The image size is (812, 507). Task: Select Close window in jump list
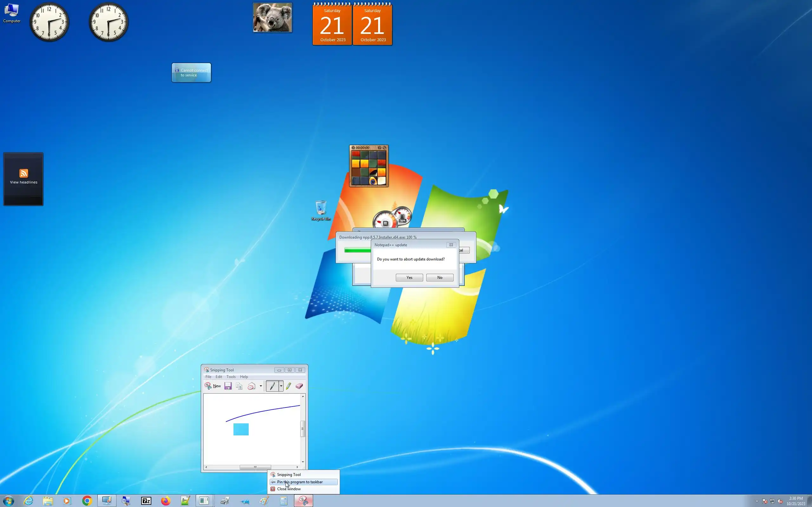(x=289, y=489)
